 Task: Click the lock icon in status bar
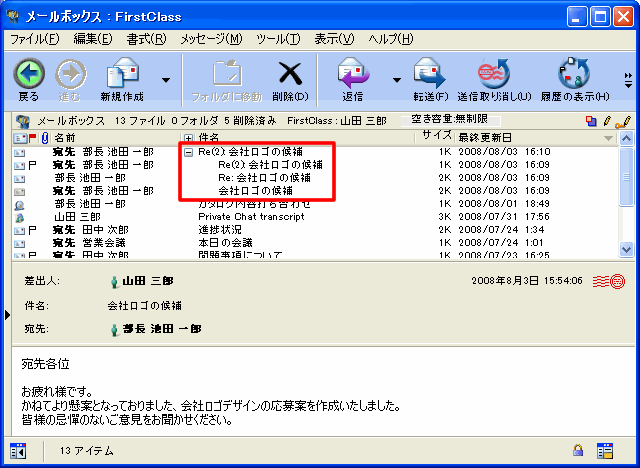(578, 450)
